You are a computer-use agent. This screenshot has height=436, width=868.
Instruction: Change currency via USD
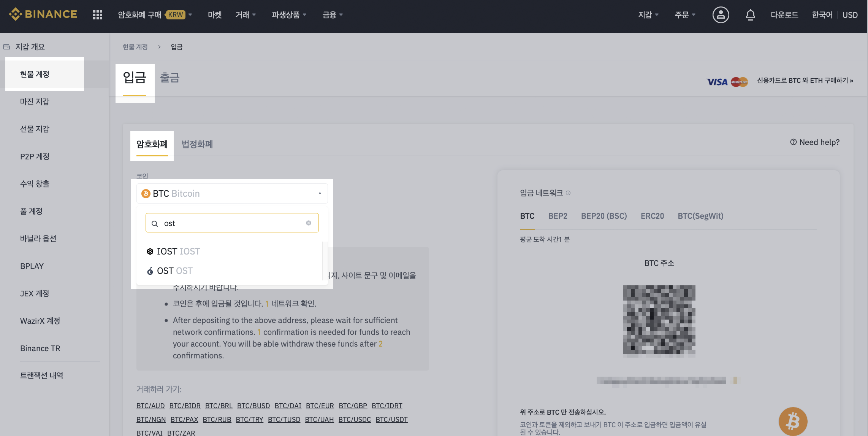point(850,15)
